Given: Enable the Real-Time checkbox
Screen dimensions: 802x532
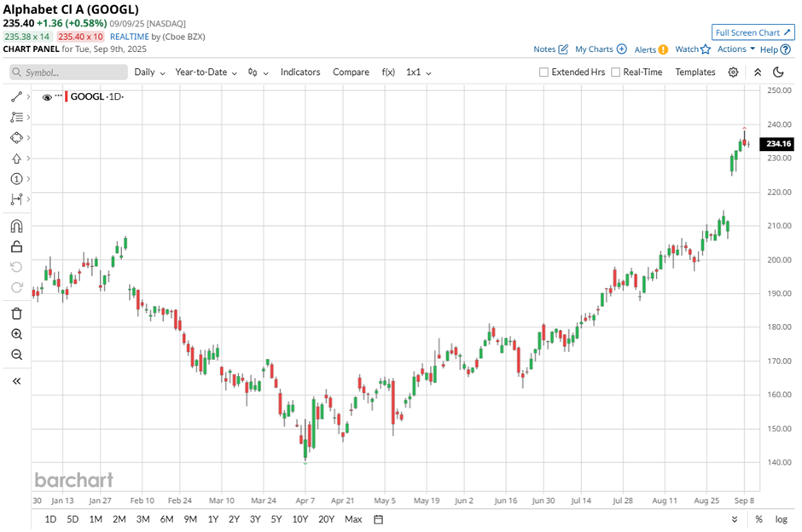Looking at the screenshot, I should click(x=616, y=72).
